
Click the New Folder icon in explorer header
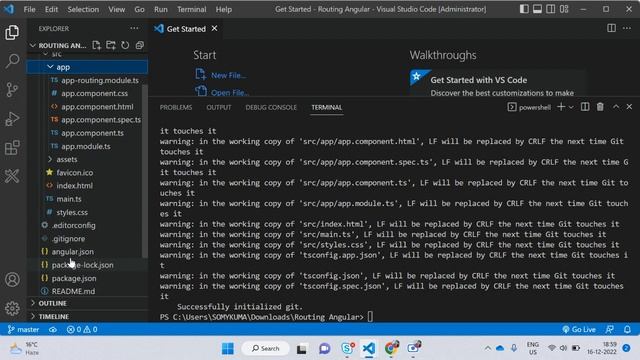coord(111,45)
